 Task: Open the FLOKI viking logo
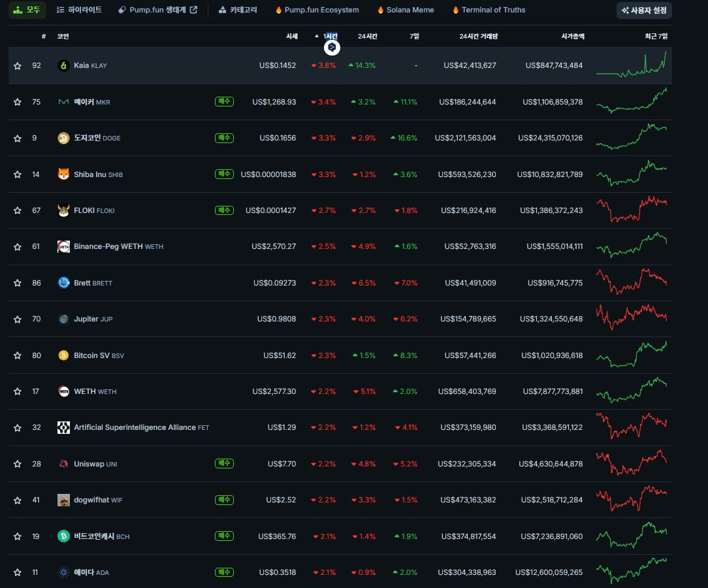[x=63, y=210]
